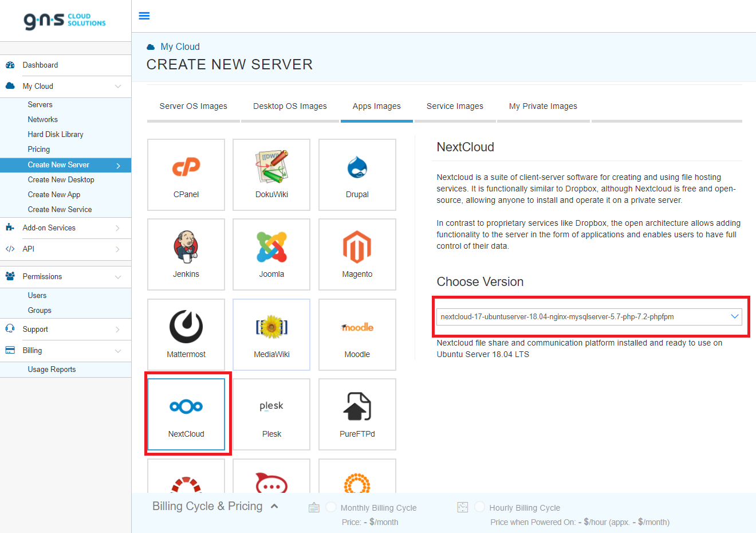
Task: Click the API code brackets icon
Action: [x=10, y=249]
